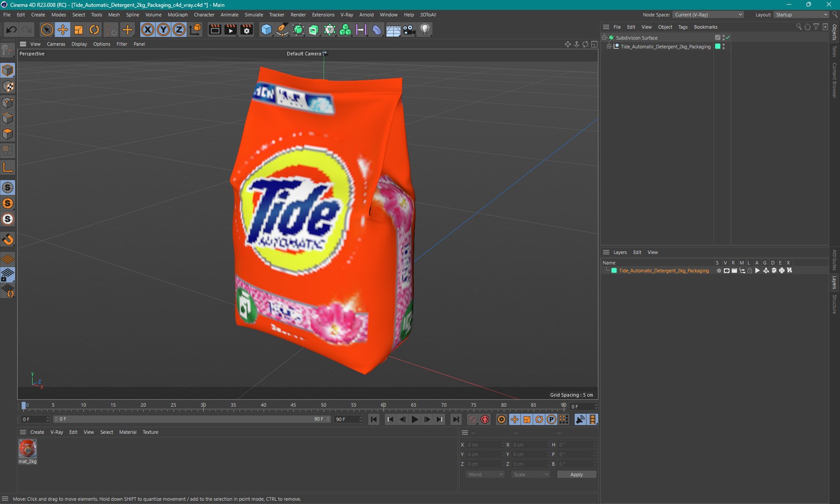840x504 pixels.
Task: Toggle X axis lock
Action: pyautogui.click(x=147, y=30)
